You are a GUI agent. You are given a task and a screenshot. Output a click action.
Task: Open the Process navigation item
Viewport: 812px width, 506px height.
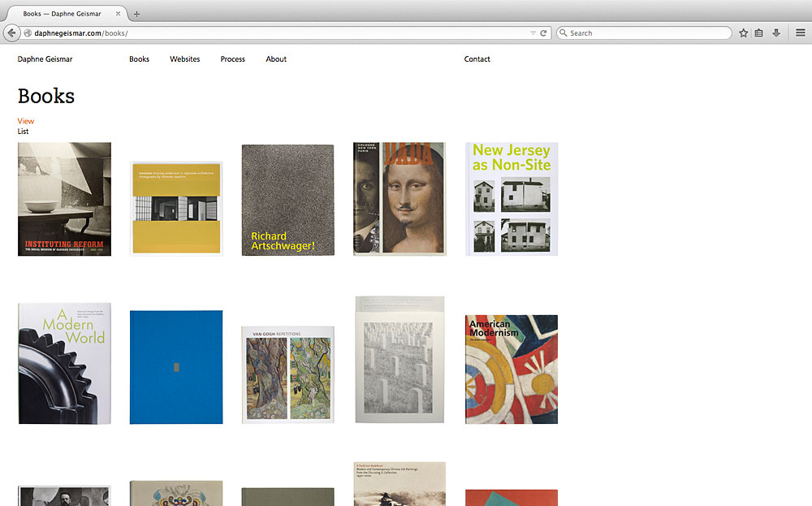click(232, 59)
